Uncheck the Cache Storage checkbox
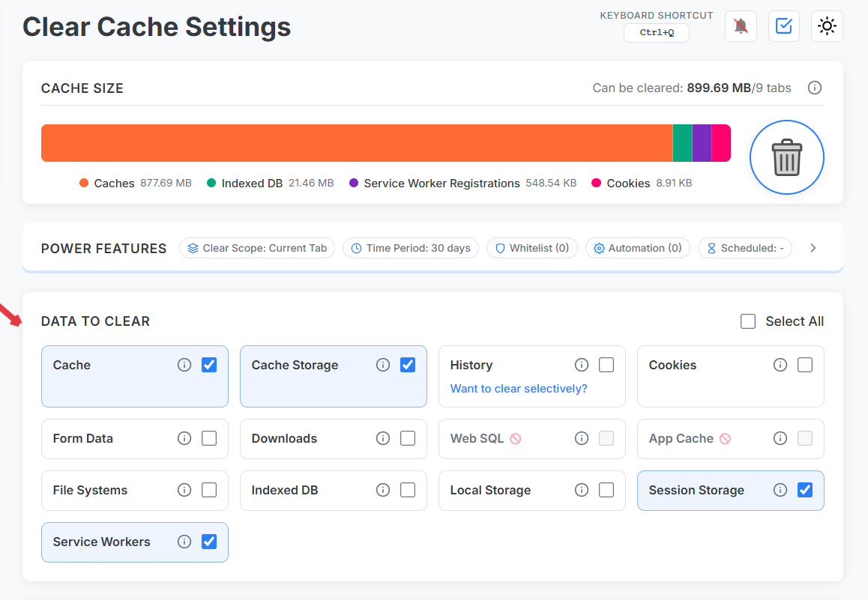868x600 pixels. tap(408, 365)
